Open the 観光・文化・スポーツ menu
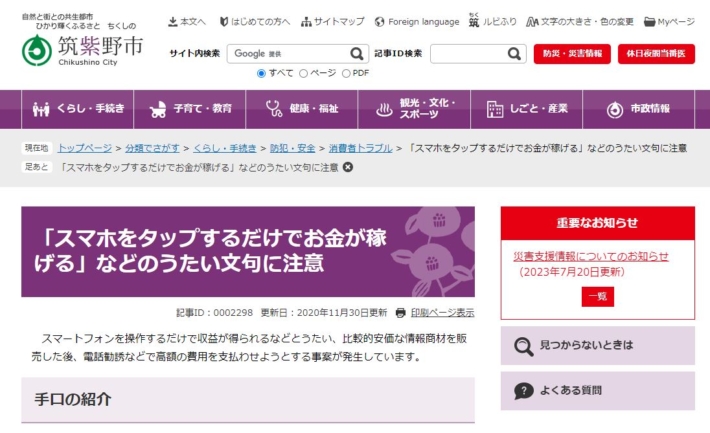Image resolution: width=710 pixels, height=433 pixels. [x=414, y=109]
